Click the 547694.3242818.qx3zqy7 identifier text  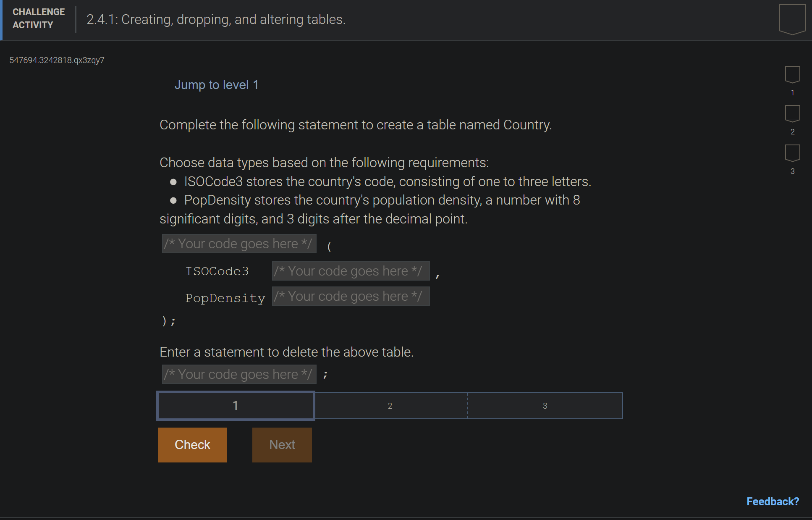[x=57, y=60]
